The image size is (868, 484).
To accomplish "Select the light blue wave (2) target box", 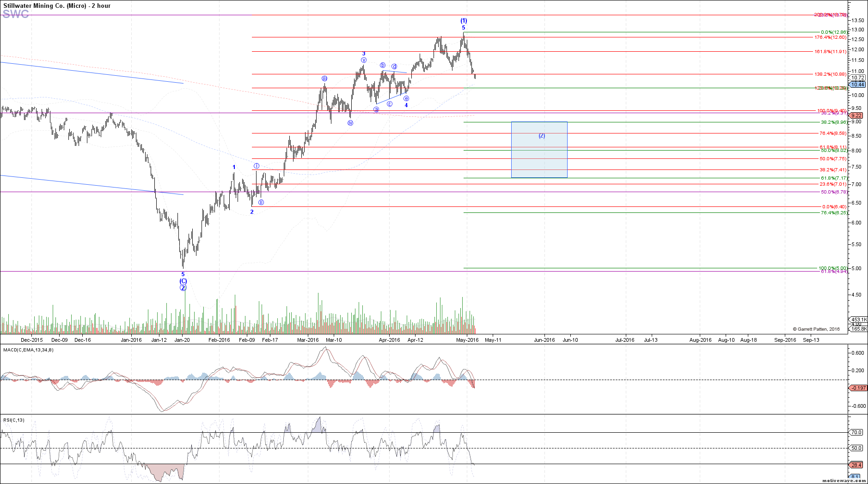I will (539, 150).
